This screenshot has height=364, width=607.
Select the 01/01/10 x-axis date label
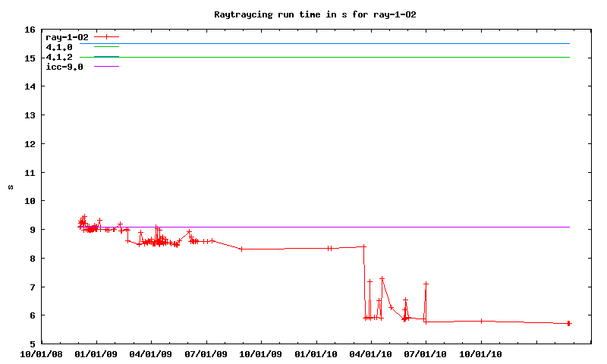coord(316,354)
